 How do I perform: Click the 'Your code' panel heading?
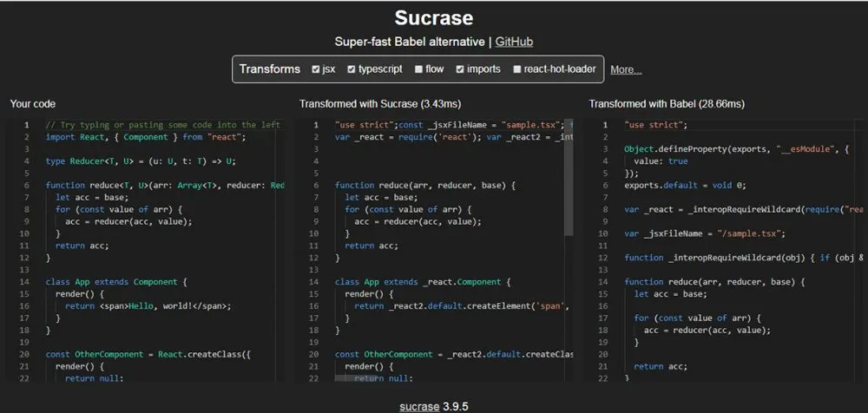tap(33, 104)
